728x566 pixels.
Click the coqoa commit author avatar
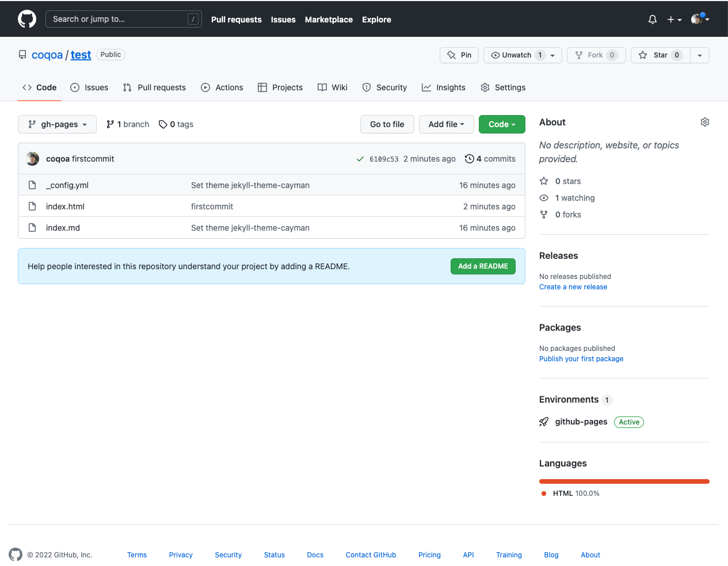point(33,159)
